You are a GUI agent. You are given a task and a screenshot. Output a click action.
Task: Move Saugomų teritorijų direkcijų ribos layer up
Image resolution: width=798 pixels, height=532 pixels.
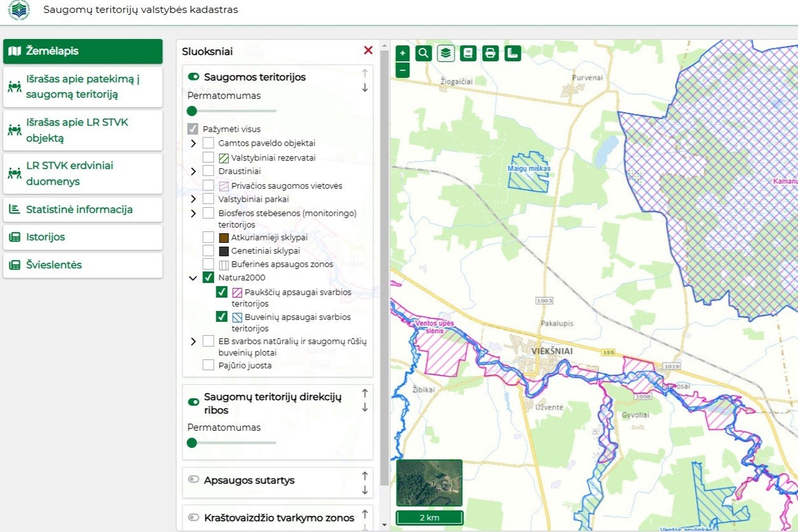tap(365, 393)
